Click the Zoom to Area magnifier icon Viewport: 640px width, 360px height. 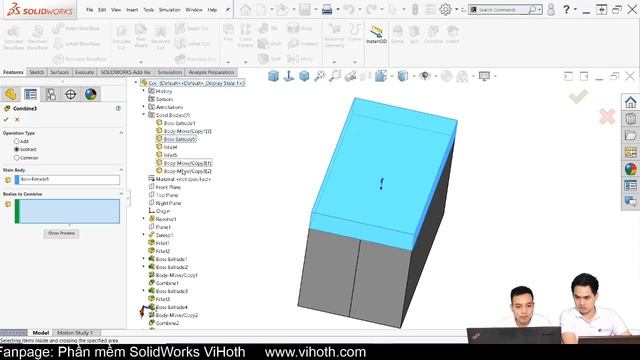[x=335, y=76]
